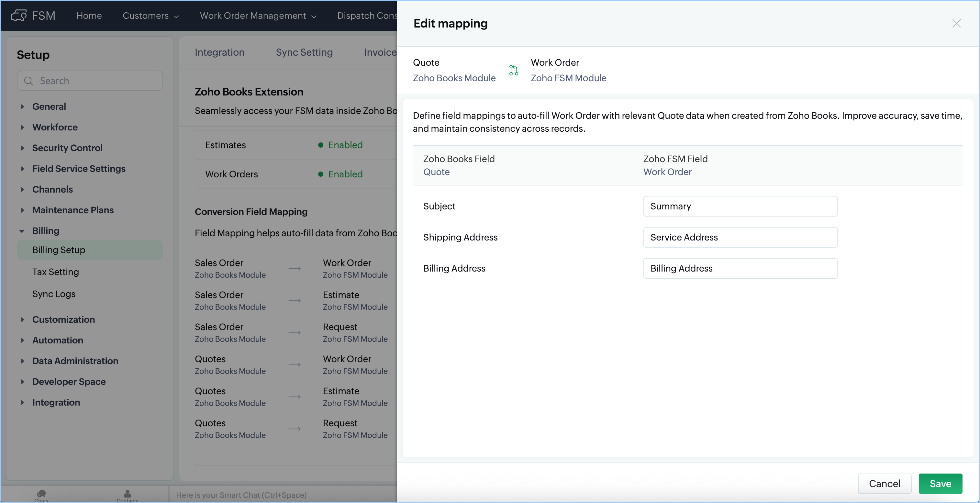This screenshot has width=980, height=503.
Task: Close the Edit mapping panel
Action: (956, 24)
